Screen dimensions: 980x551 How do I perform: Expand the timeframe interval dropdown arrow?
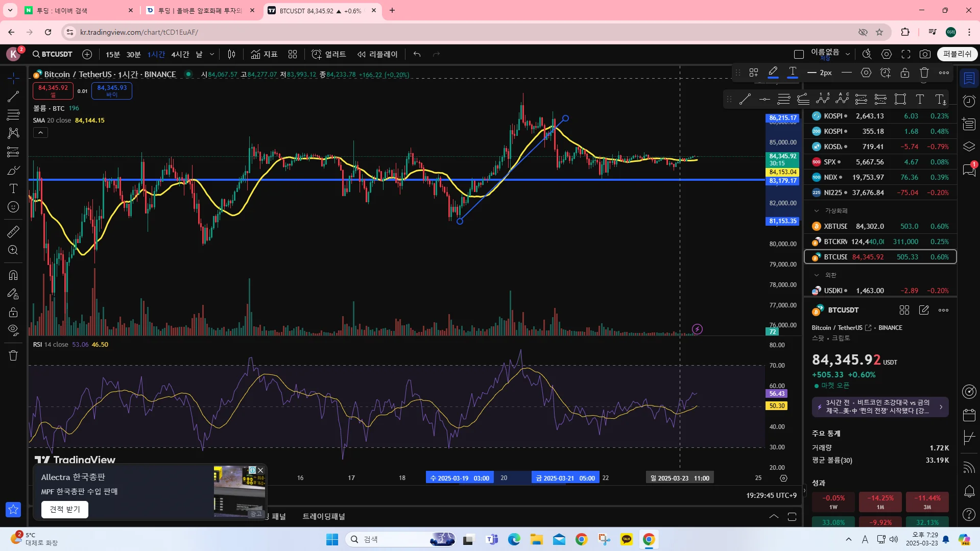(212, 54)
